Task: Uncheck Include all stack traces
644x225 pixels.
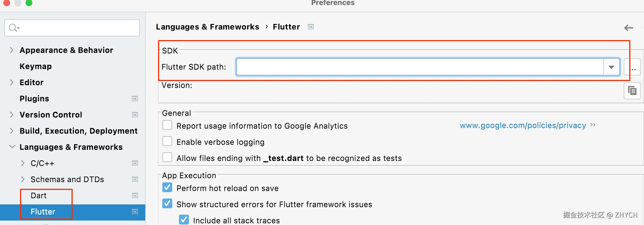Action: click(184, 220)
